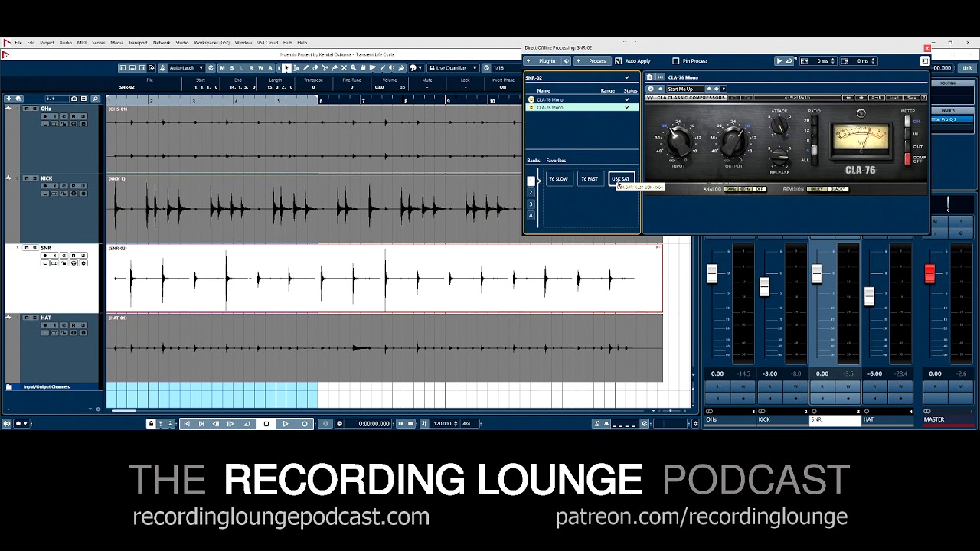The image size is (980, 551).
Task: Open the Project menu
Action: click(47, 43)
